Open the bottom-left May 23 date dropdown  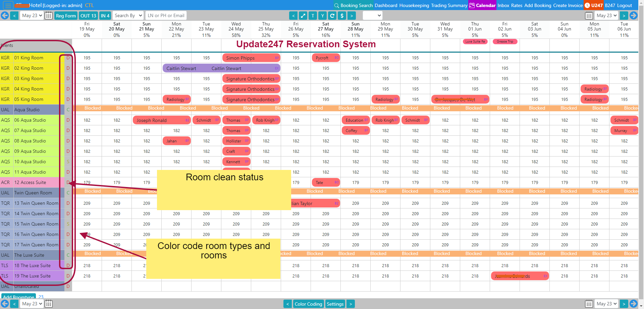click(x=32, y=304)
